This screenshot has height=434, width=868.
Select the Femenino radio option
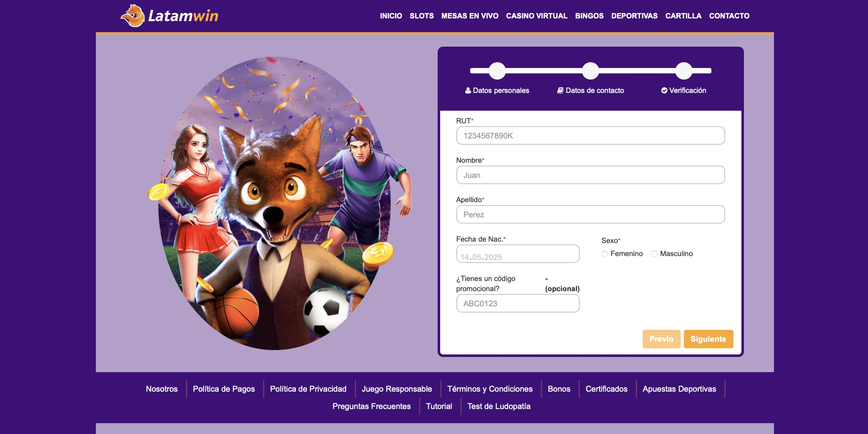[605, 254]
